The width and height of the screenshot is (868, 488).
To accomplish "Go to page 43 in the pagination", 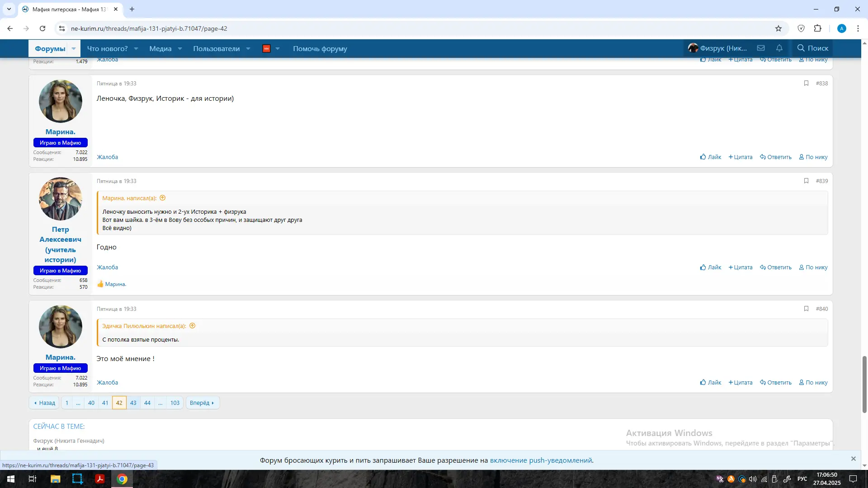I will (x=133, y=403).
